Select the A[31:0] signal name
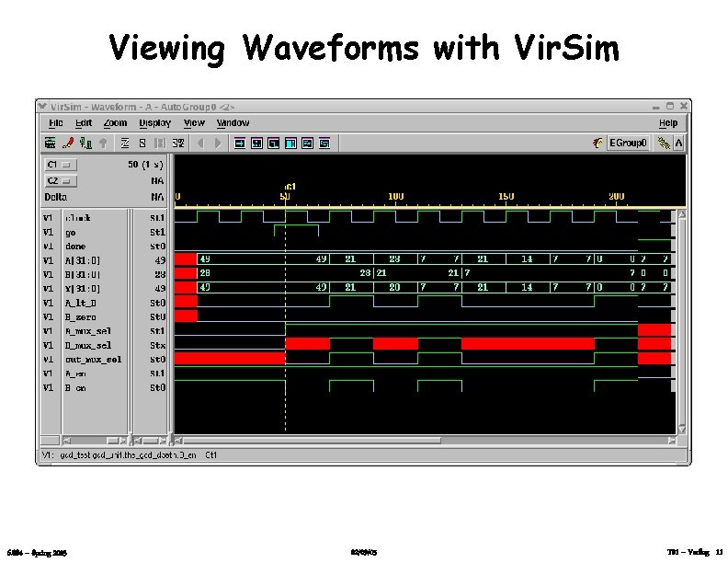The width and height of the screenshot is (728, 563). [83, 260]
